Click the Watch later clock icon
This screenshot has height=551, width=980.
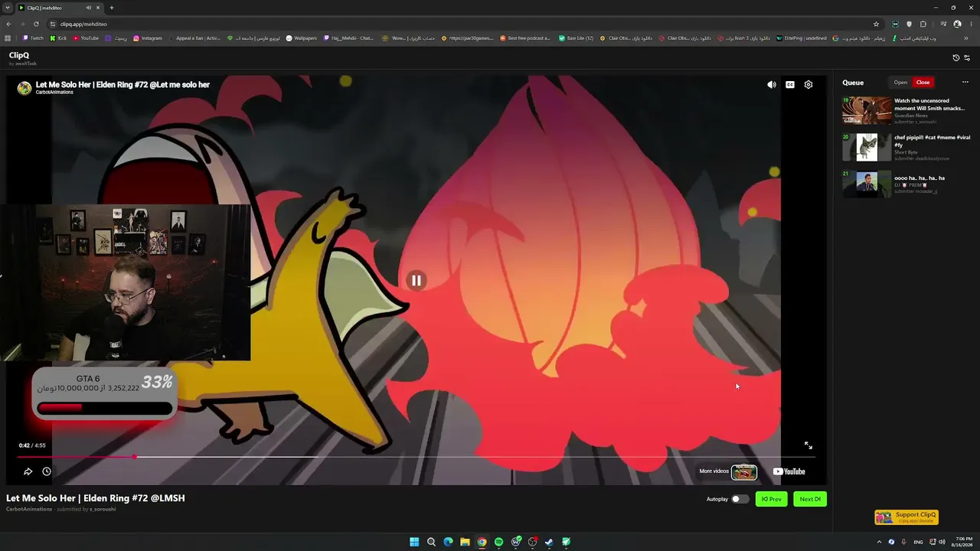click(47, 471)
